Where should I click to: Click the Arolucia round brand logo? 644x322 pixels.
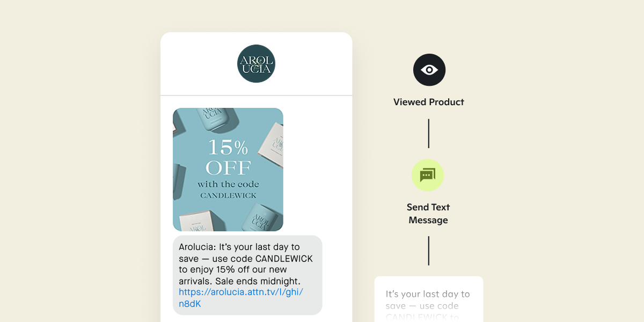click(x=256, y=63)
